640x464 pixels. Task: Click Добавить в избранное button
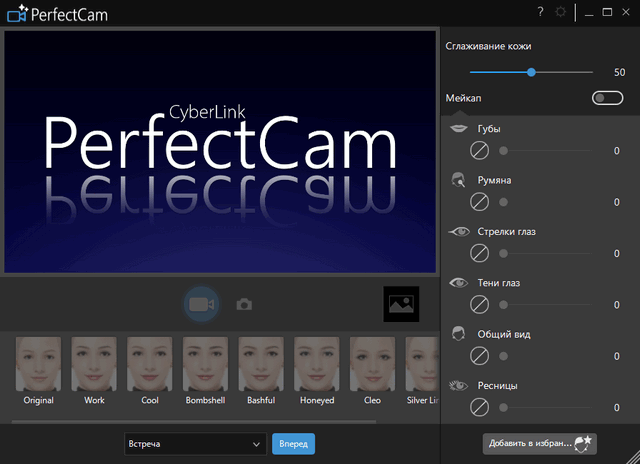[540, 442]
